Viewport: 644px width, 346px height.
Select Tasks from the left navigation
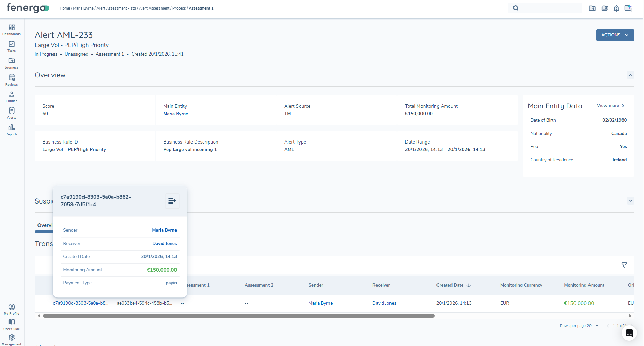pos(11,46)
